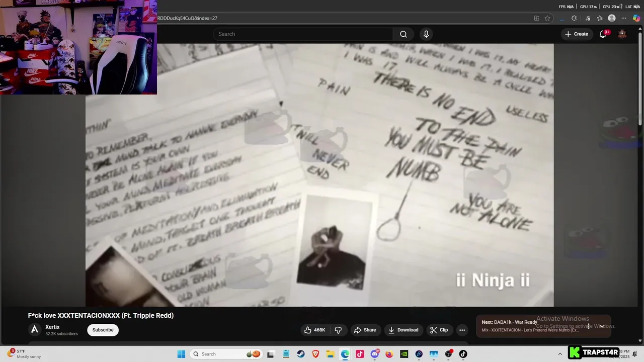Open the pink TikTok-style app on taskbar

click(x=360, y=354)
